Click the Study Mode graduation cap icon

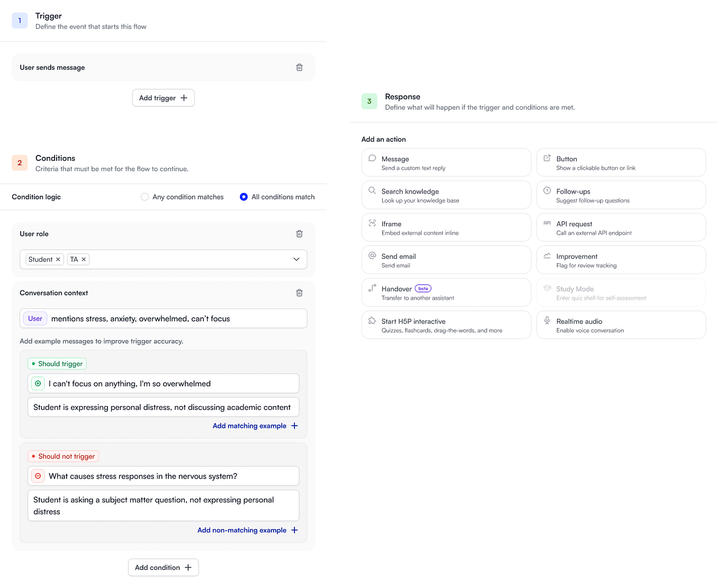click(547, 288)
